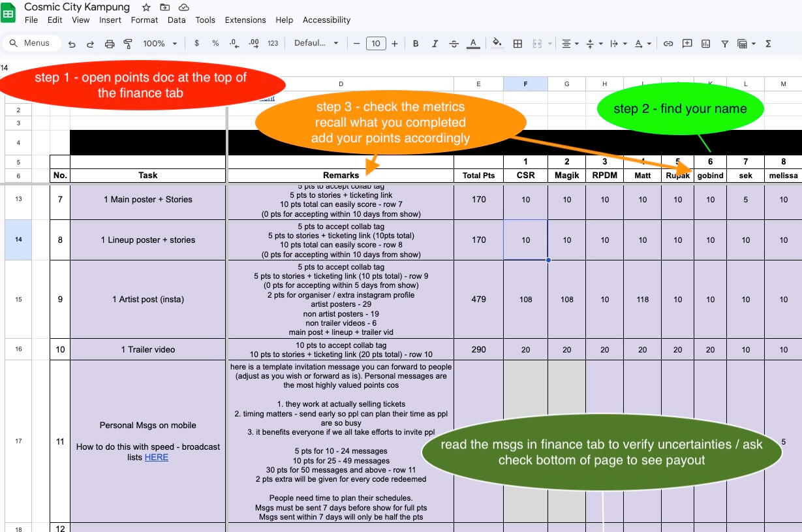Star the Cosmic City Kampung document
Image resolution: width=802 pixels, height=532 pixels.
pyautogui.click(x=146, y=7)
